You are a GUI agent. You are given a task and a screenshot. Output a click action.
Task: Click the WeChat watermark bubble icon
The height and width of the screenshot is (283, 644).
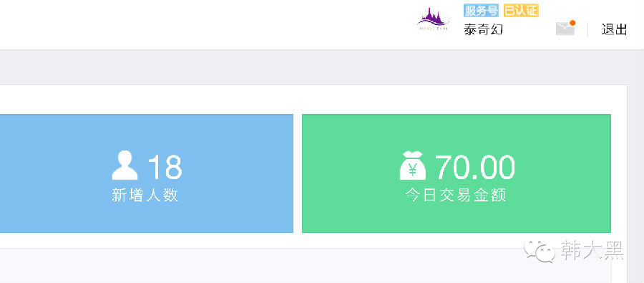point(540,251)
